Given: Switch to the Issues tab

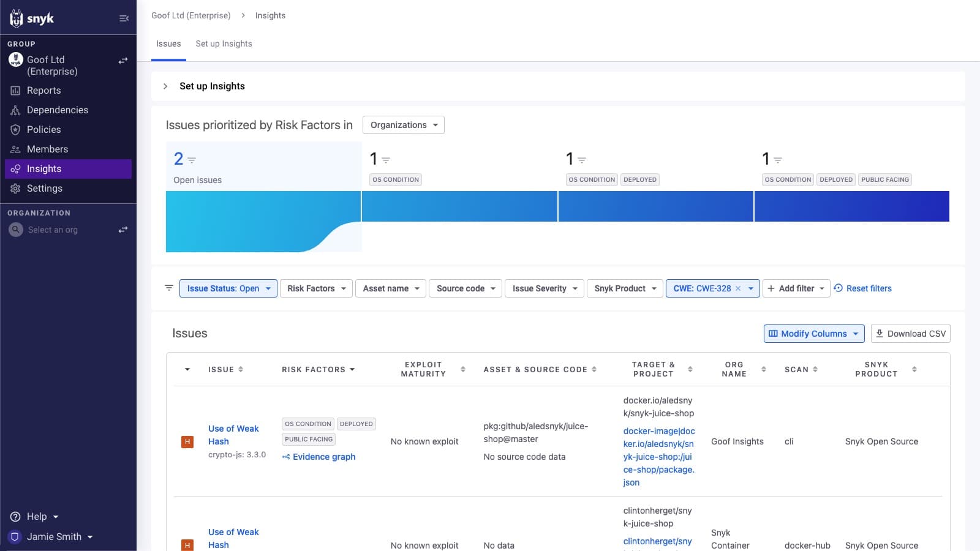Looking at the screenshot, I should [168, 44].
